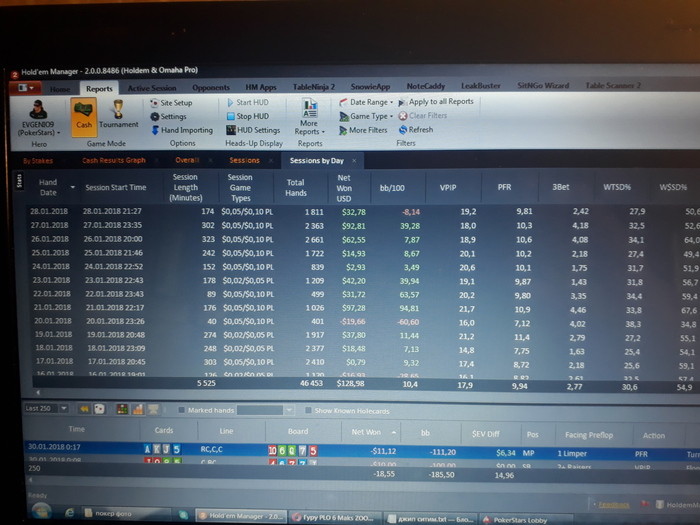Sort by the 3Bet column header
700x525 pixels.
click(x=561, y=187)
